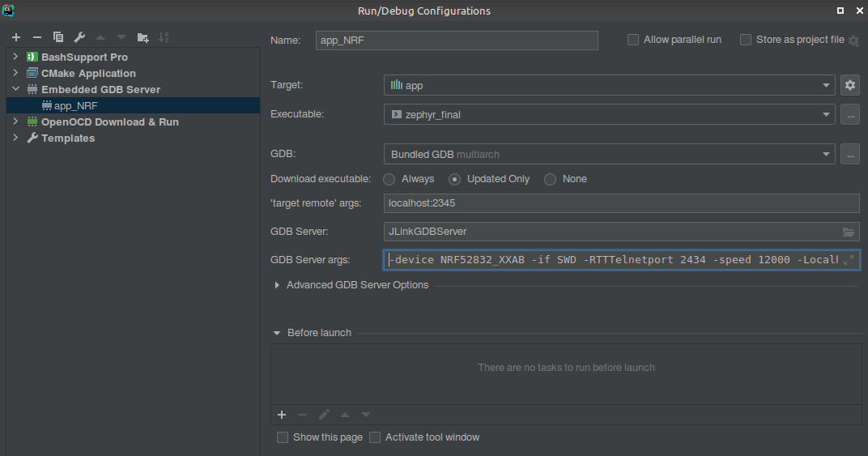The image size is (868, 456).
Task: Open Target settings gear button
Action: point(850,85)
